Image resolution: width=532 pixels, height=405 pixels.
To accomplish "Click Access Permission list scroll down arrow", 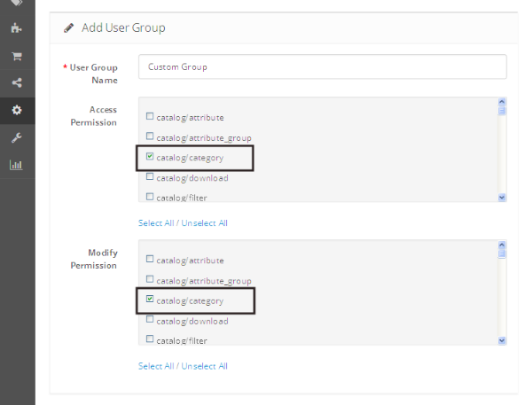I will pyautogui.click(x=502, y=198).
